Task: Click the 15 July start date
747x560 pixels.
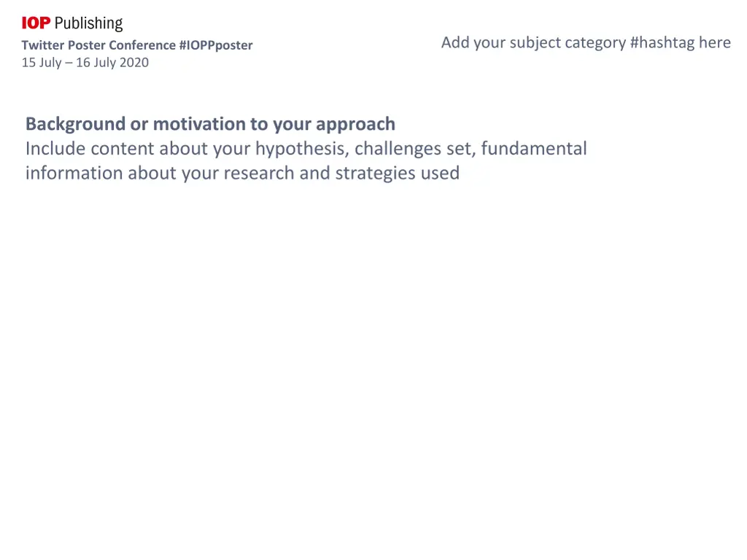Action: [x=42, y=63]
